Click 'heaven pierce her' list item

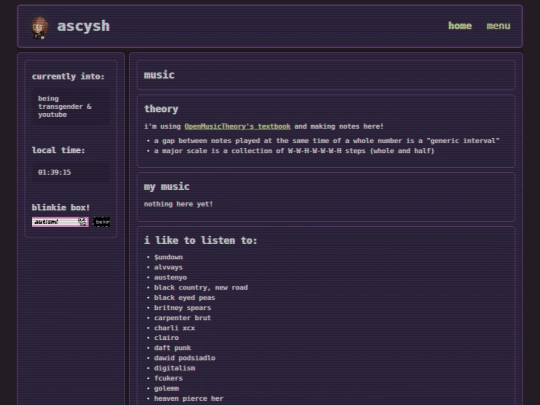[x=189, y=398]
